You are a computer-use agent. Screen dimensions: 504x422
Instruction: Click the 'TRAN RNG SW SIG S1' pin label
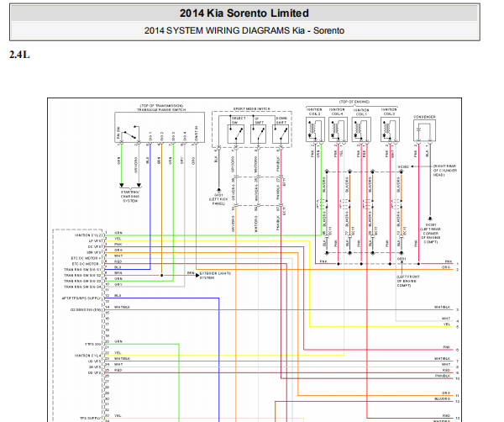click(x=82, y=270)
